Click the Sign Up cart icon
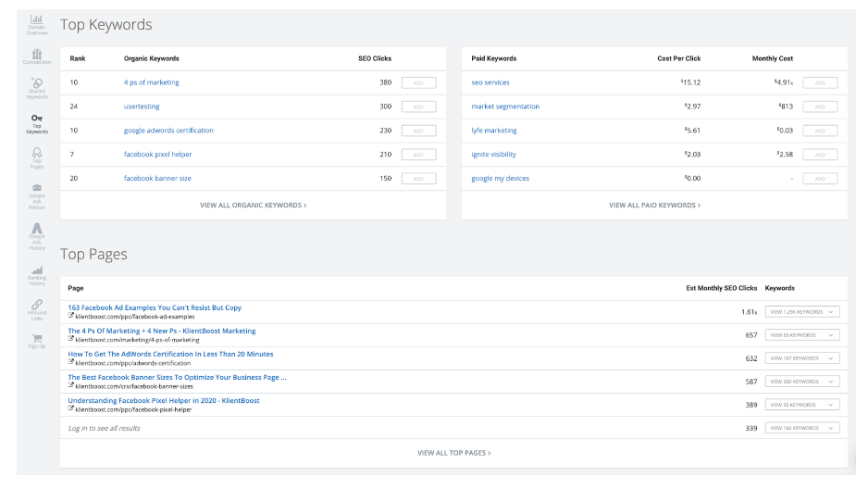 [36, 340]
